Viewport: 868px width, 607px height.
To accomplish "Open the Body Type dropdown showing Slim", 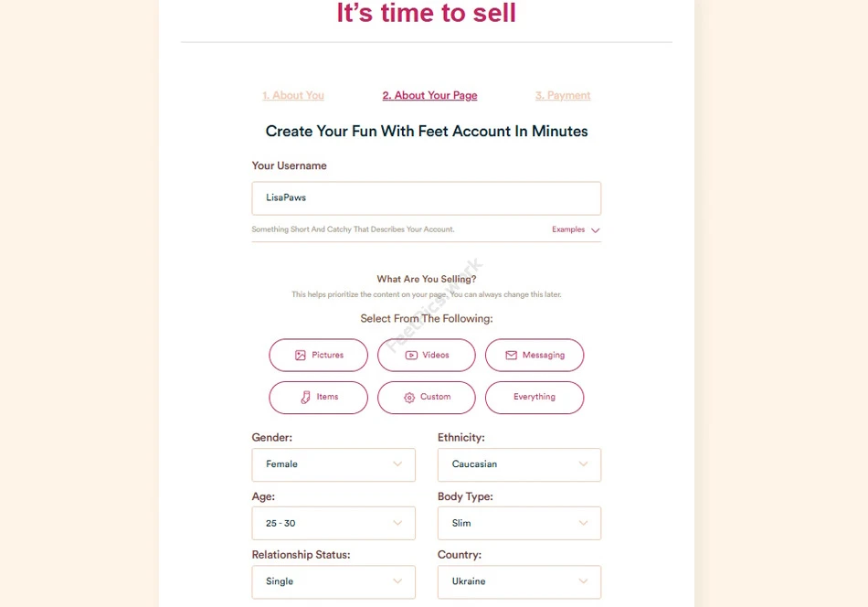I will point(519,523).
